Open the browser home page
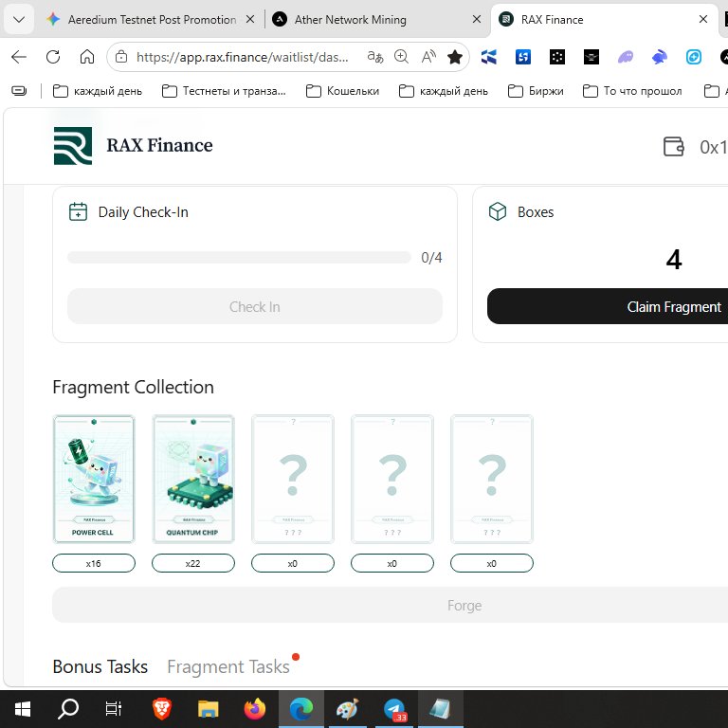Screen dimensions: 728x728 pyautogui.click(x=87, y=57)
